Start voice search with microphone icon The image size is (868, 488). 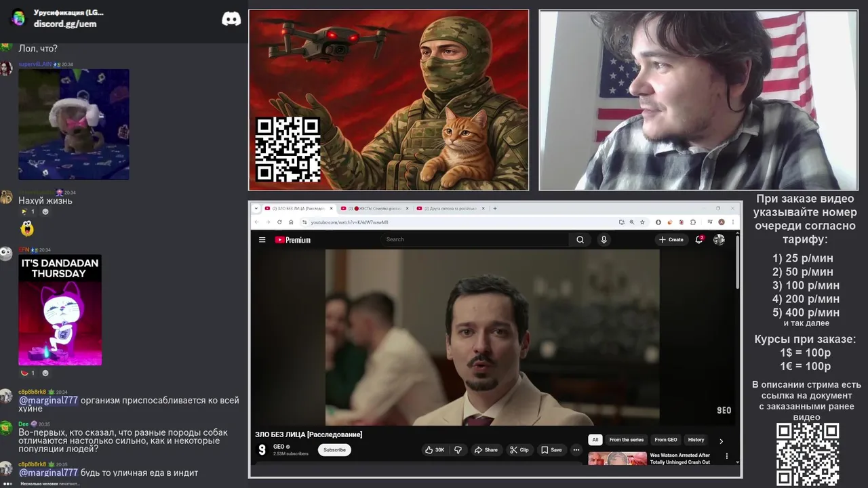604,239
